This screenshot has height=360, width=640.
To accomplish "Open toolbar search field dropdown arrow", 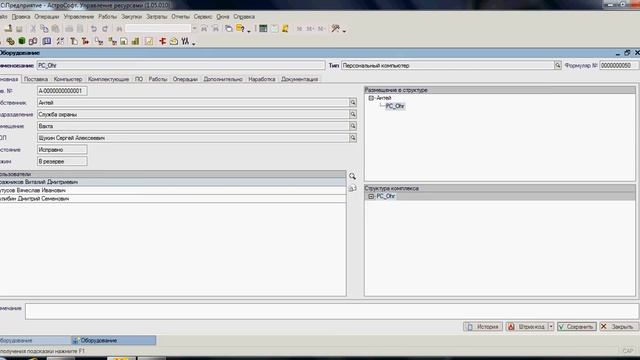I will pos(194,29).
